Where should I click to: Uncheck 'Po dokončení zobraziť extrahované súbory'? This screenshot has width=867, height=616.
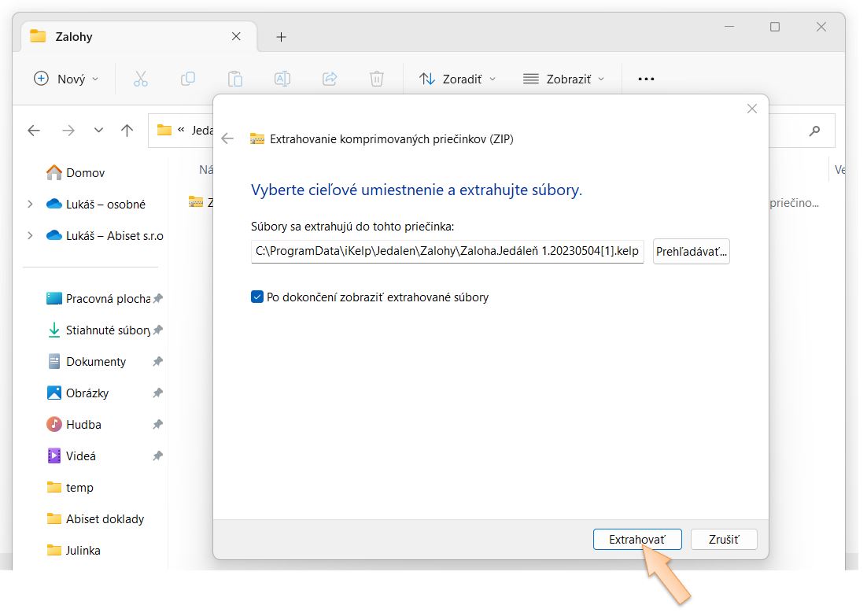[x=257, y=297]
